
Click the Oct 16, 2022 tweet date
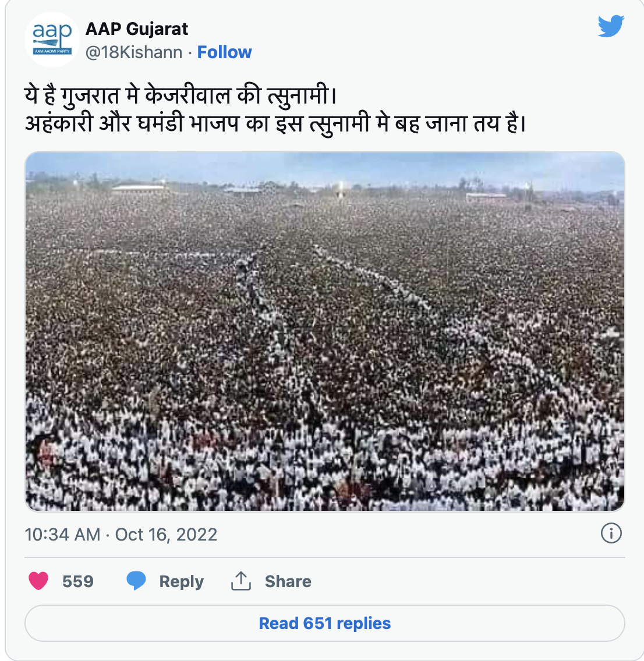click(166, 534)
